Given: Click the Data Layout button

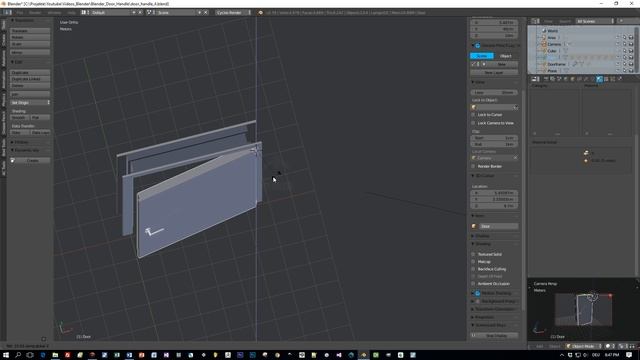Looking at the screenshot, I should [40, 133].
